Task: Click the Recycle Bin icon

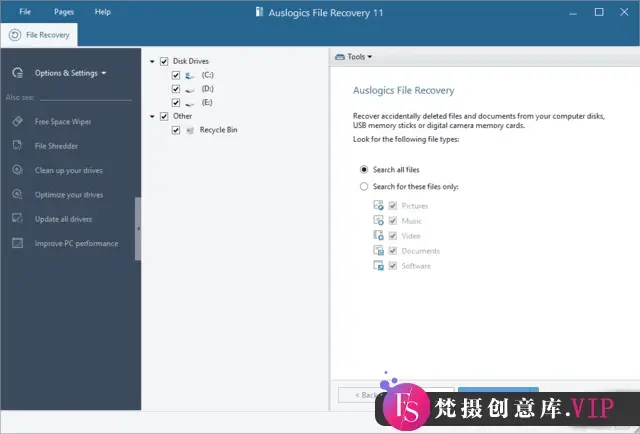Action: tap(190, 131)
